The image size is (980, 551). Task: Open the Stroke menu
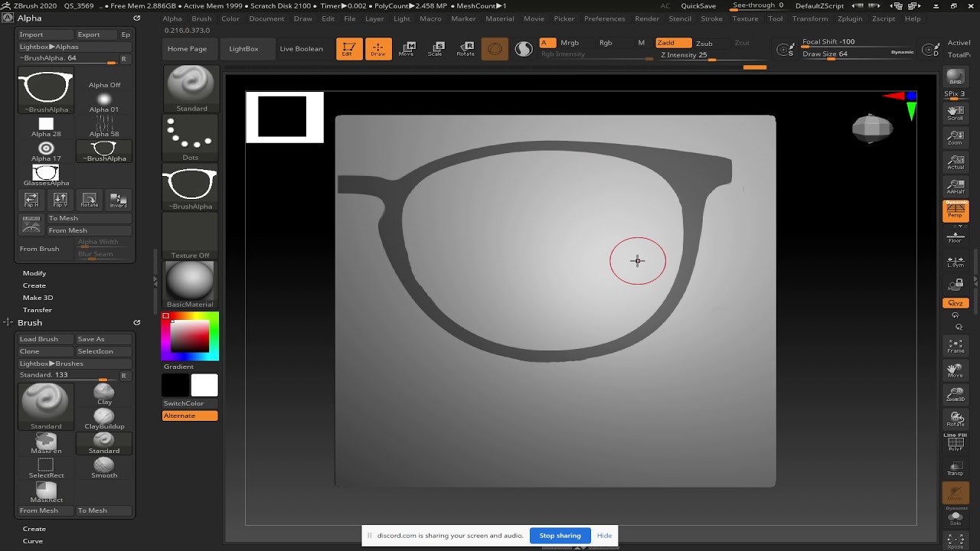pos(711,18)
